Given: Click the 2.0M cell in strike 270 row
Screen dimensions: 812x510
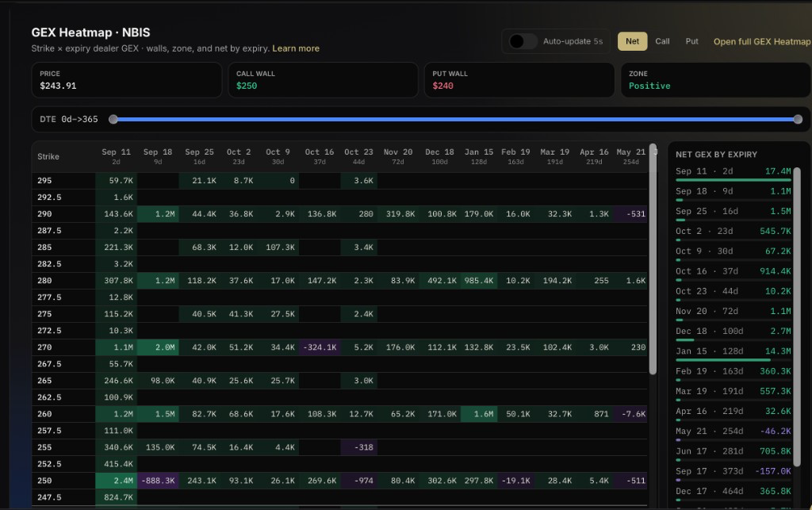Looking at the screenshot, I should [x=158, y=347].
